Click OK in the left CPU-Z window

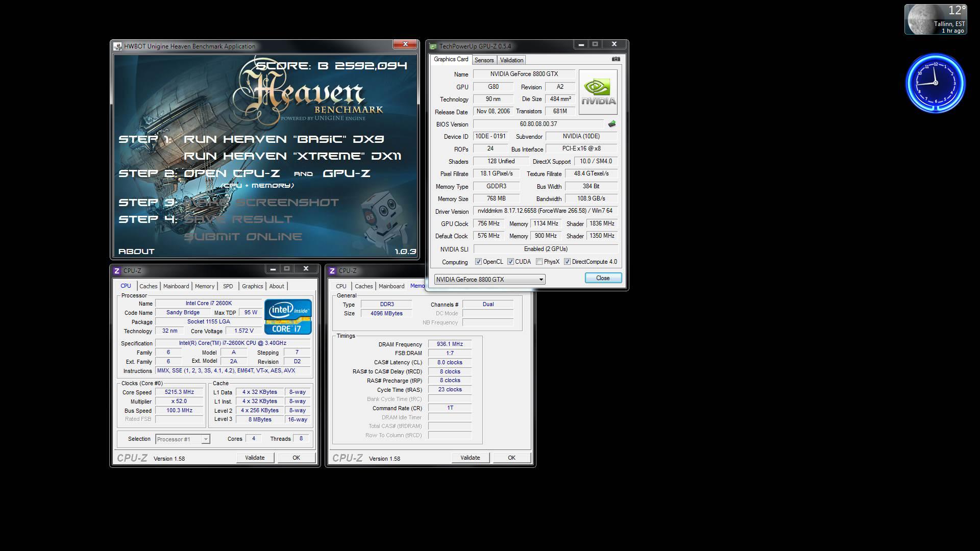296,458
